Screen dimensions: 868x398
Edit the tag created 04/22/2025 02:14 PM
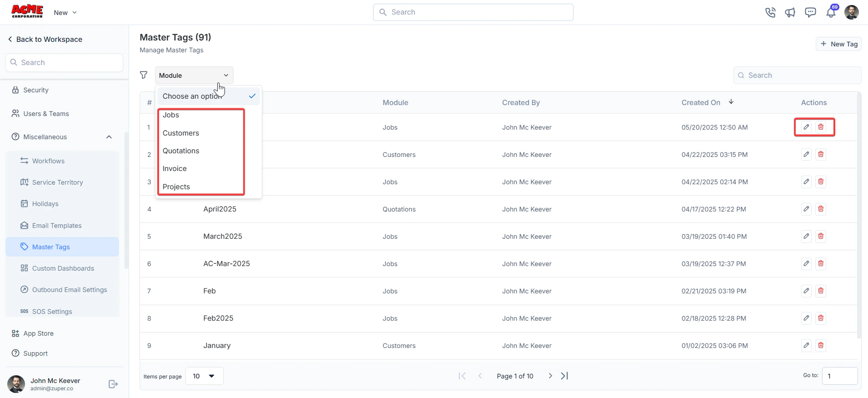[x=806, y=181]
